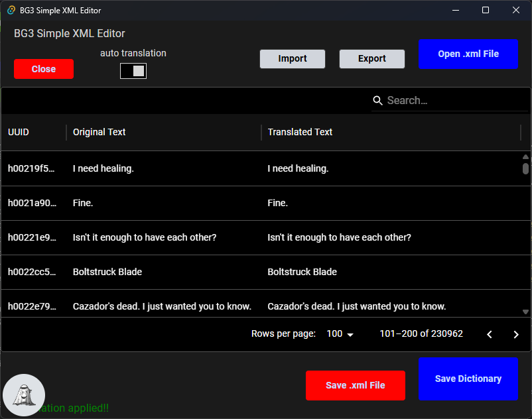Expand the rows-per-page selector arrow

click(x=350, y=334)
